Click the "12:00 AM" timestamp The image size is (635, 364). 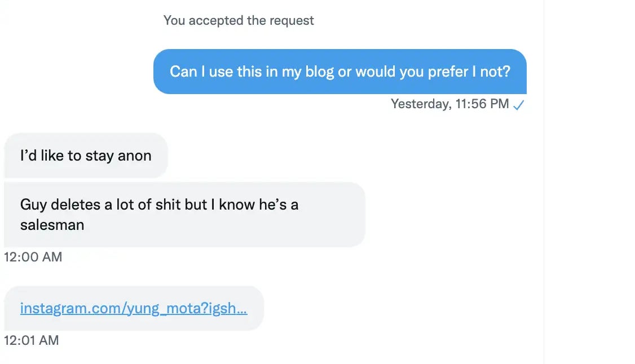pyautogui.click(x=33, y=257)
